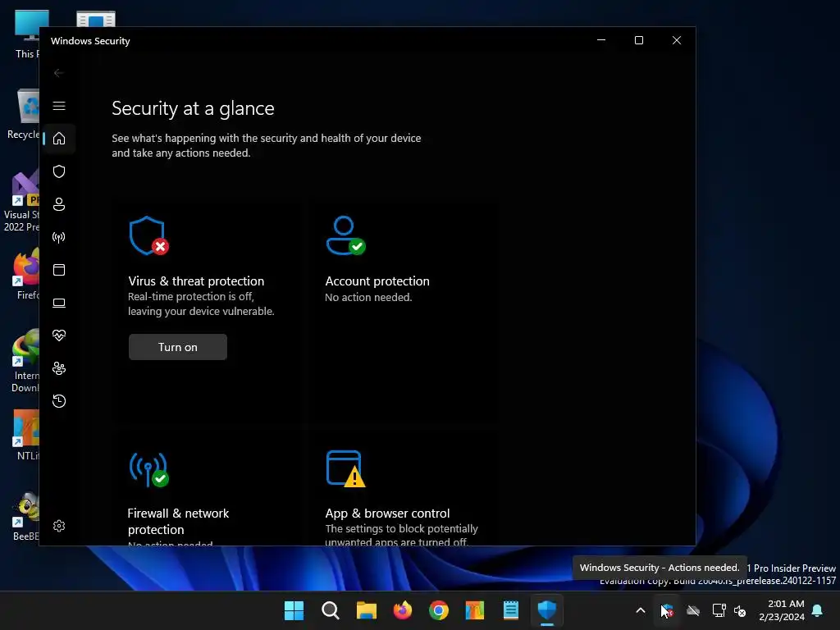
Task: Click the back arrow in Windows Security
Action: click(x=59, y=73)
